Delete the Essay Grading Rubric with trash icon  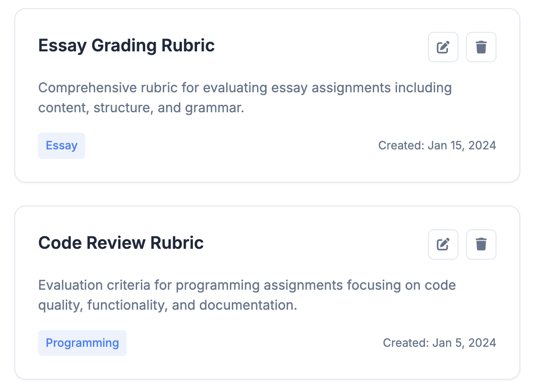point(481,47)
